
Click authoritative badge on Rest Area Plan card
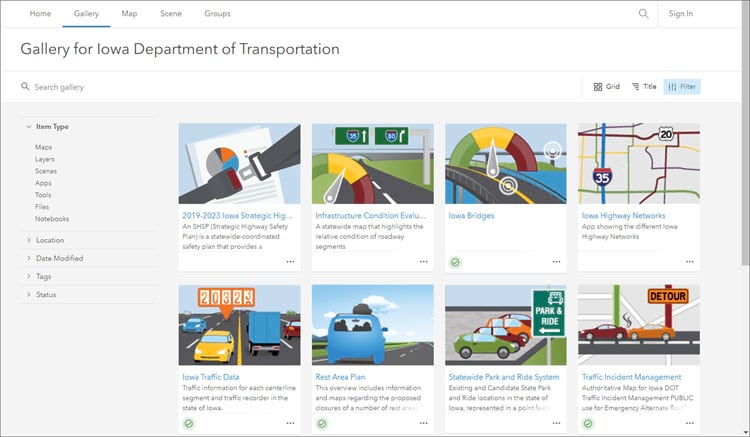(x=322, y=424)
